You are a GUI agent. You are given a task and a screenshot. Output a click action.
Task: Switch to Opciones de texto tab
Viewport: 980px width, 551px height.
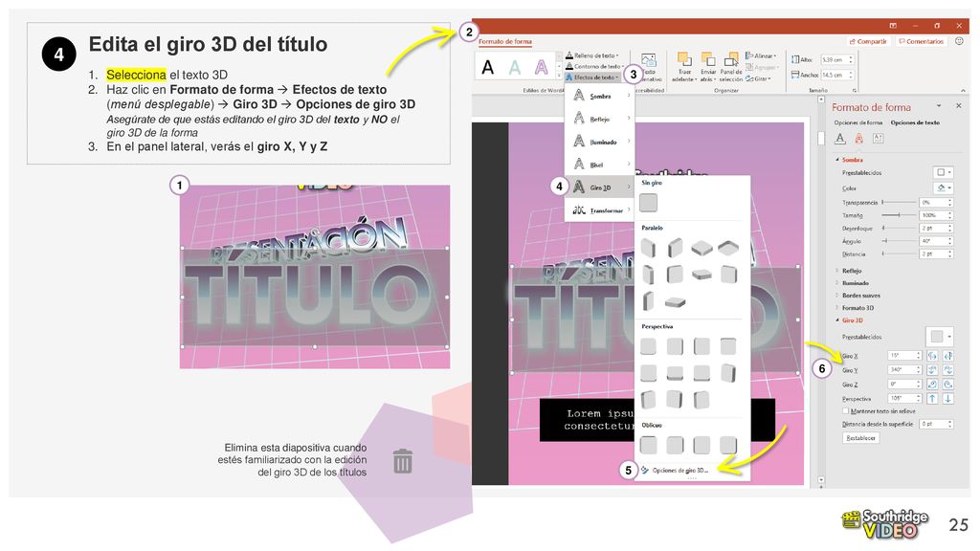coord(915,122)
